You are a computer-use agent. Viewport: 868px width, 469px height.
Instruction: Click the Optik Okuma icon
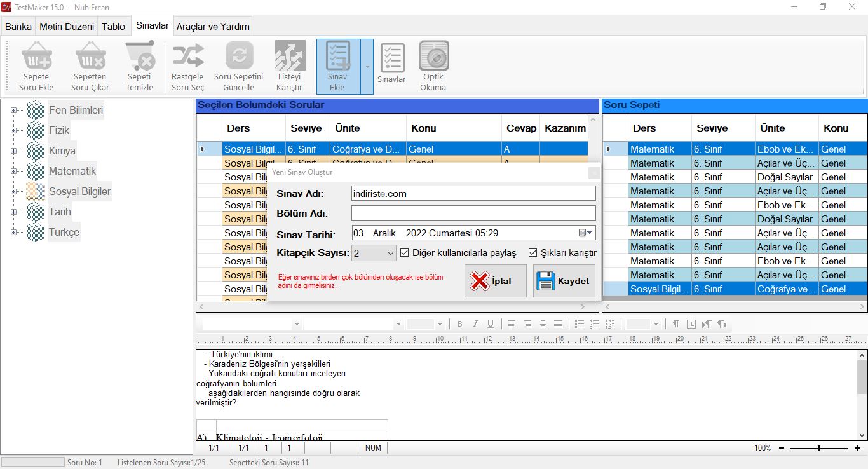[433, 56]
